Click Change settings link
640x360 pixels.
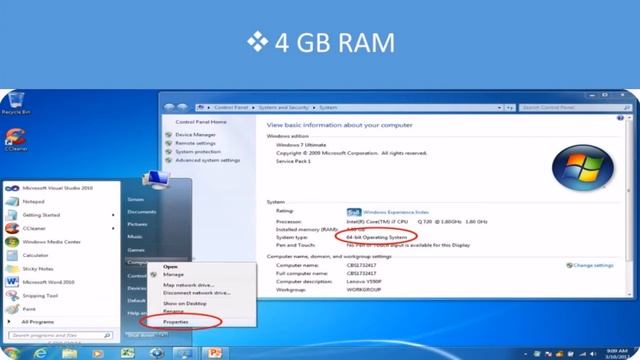tap(593, 265)
